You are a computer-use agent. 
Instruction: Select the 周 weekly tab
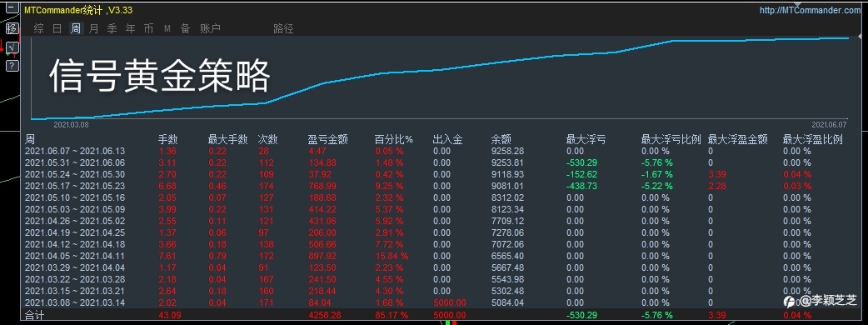75,29
